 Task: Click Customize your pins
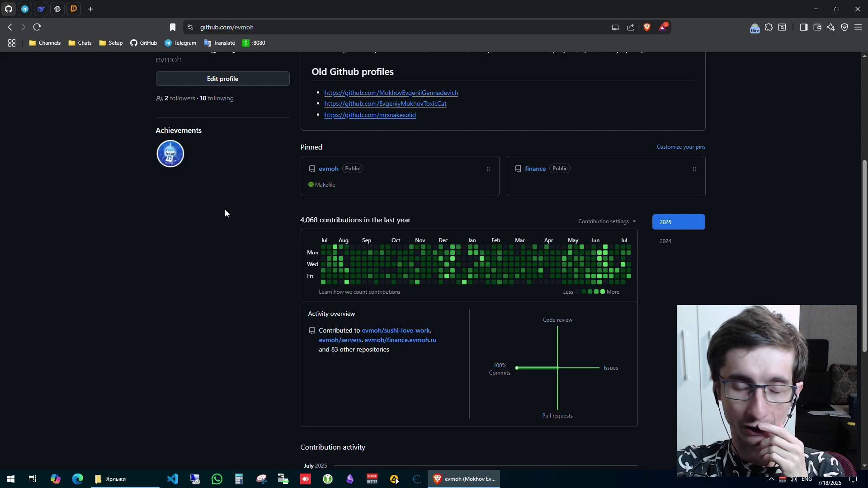click(x=680, y=147)
